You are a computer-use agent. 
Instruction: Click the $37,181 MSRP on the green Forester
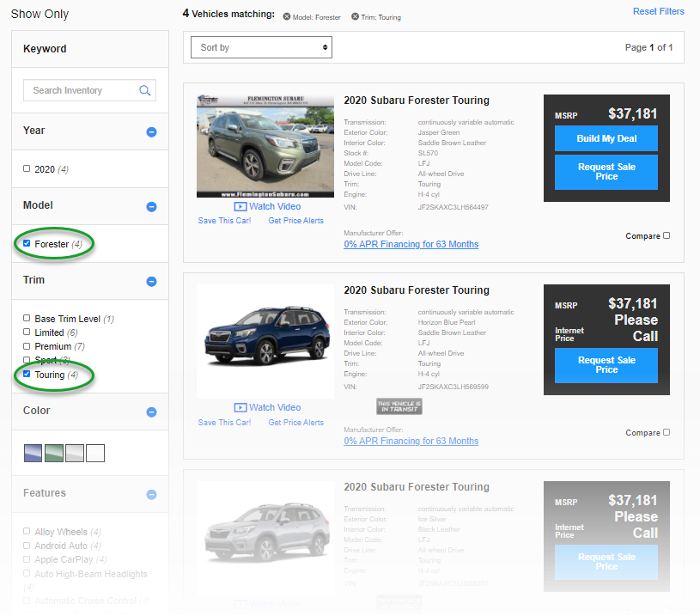point(633,114)
